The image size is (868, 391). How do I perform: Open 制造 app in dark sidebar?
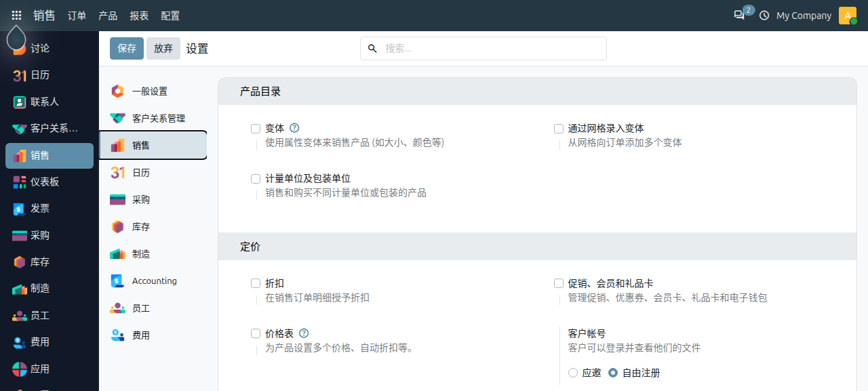click(x=50, y=288)
